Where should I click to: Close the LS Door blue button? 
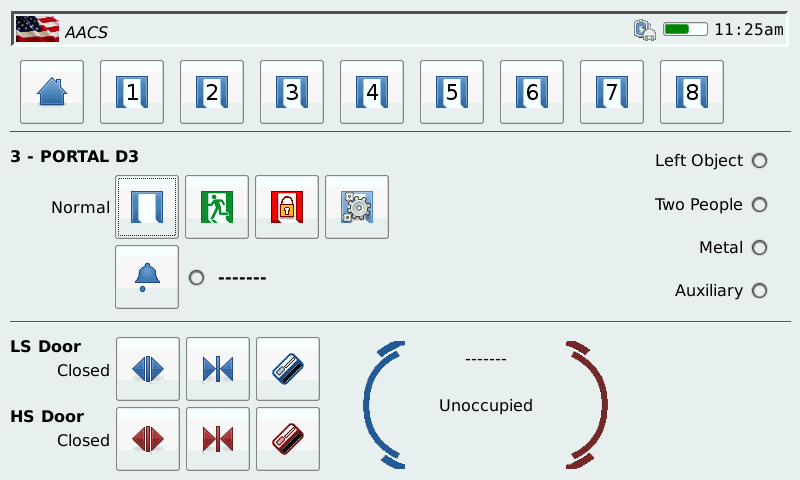coord(218,369)
